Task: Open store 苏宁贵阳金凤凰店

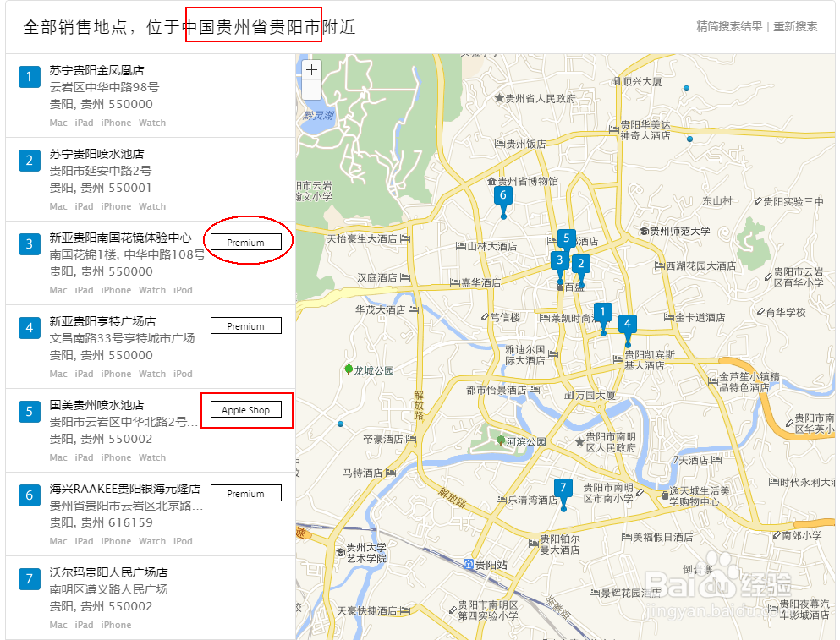Action: (97, 70)
